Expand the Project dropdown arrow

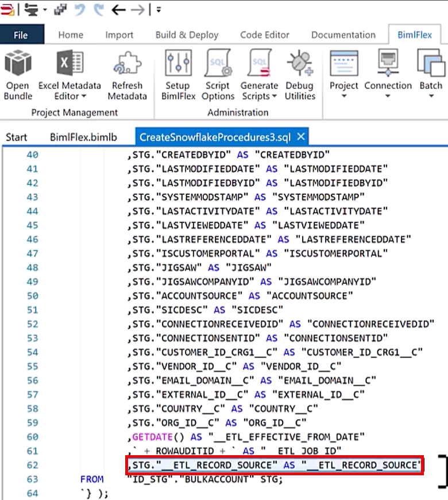point(344,96)
